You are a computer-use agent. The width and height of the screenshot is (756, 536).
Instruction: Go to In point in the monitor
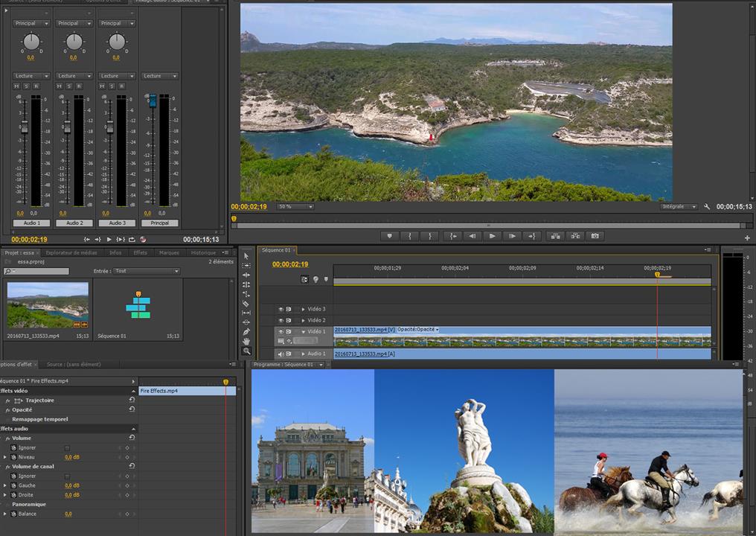[x=452, y=236]
